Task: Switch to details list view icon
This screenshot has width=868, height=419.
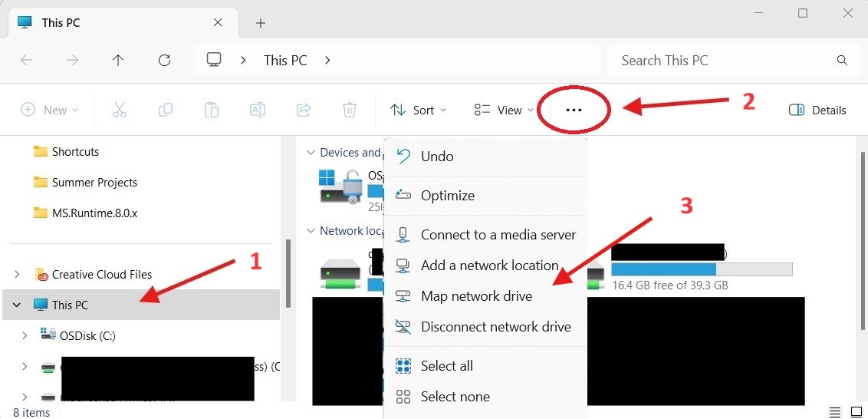Action: 835,412
